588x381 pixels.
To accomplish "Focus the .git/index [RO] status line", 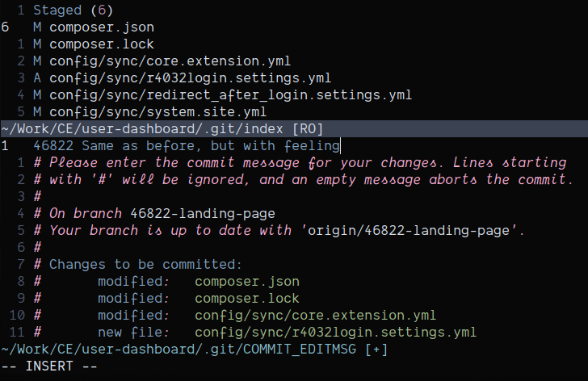I will tap(160, 129).
